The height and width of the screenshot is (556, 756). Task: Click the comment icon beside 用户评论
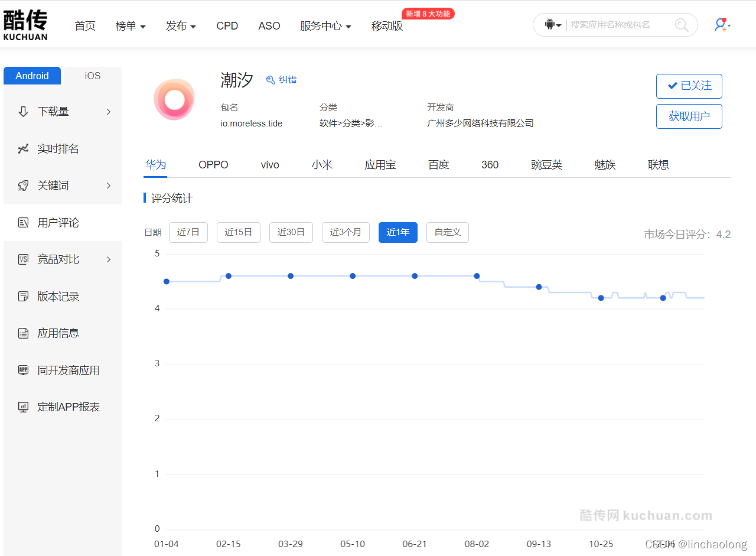pyautogui.click(x=24, y=223)
